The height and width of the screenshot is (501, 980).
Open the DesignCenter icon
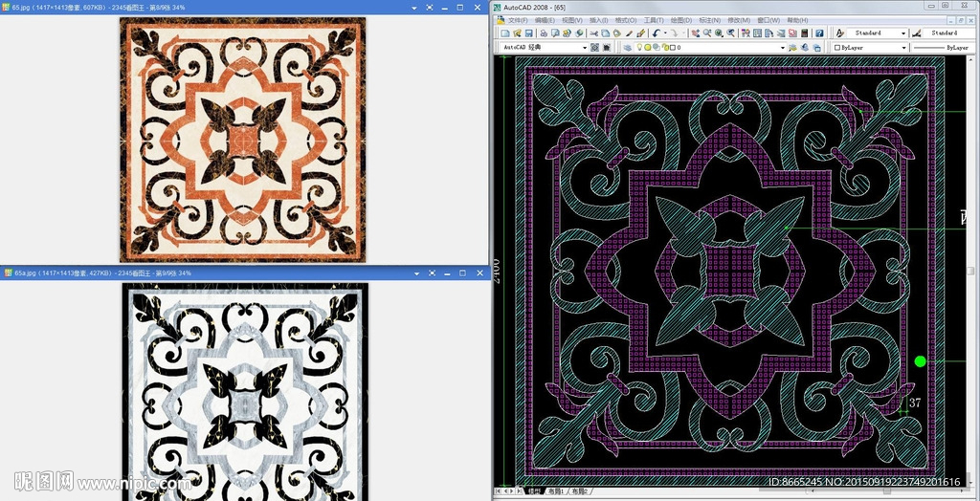click(x=758, y=33)
